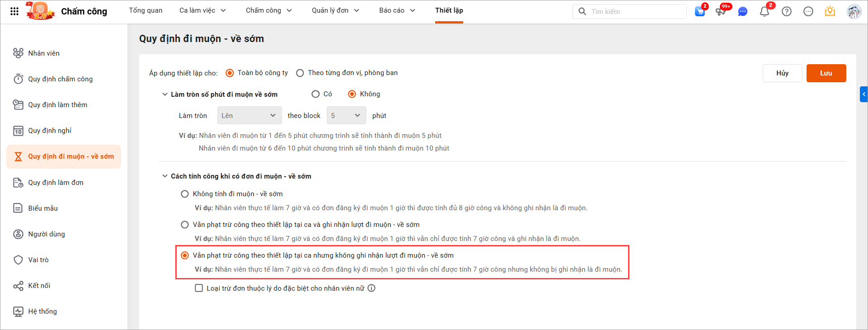868x330 pixels.
Task: Click the Quy định đi muộn hourglass icon
Action: point(18,156)
